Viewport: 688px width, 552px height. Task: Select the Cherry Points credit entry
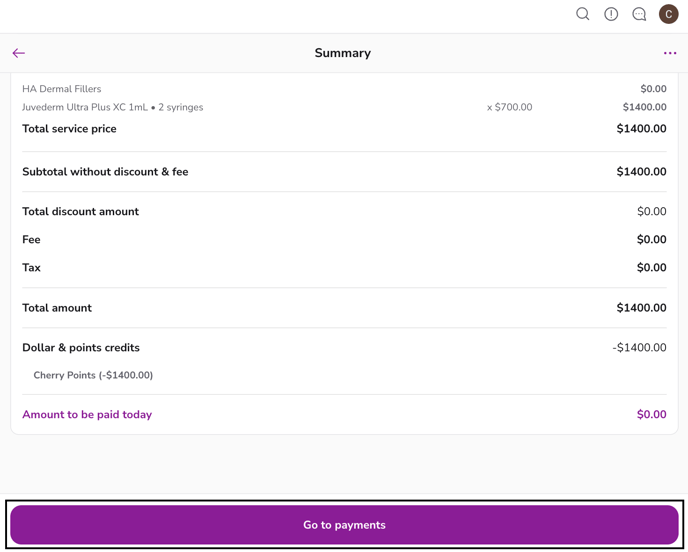tap(93, 376)
